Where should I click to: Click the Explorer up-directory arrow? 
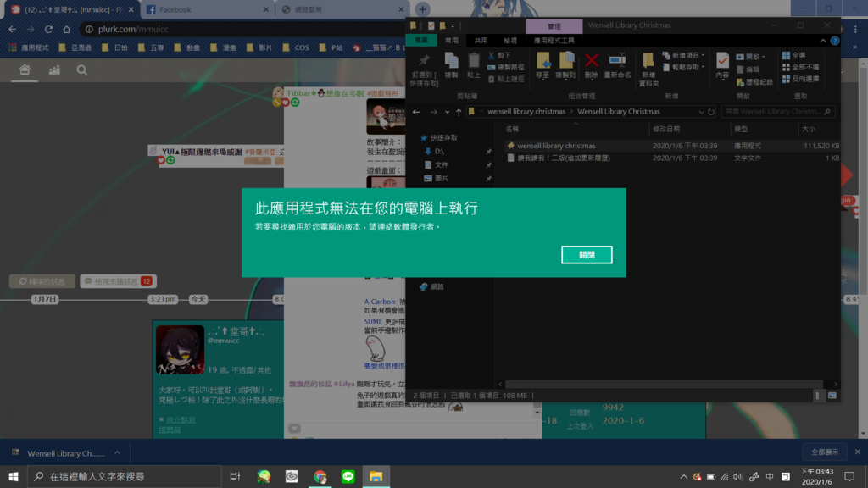[459, 112]
